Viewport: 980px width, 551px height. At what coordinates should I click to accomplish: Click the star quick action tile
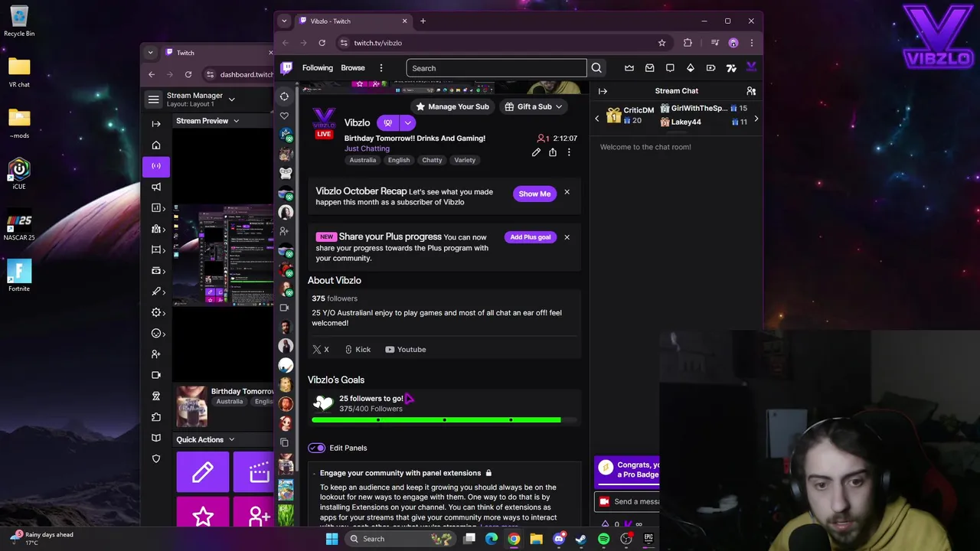coord(203,512)
